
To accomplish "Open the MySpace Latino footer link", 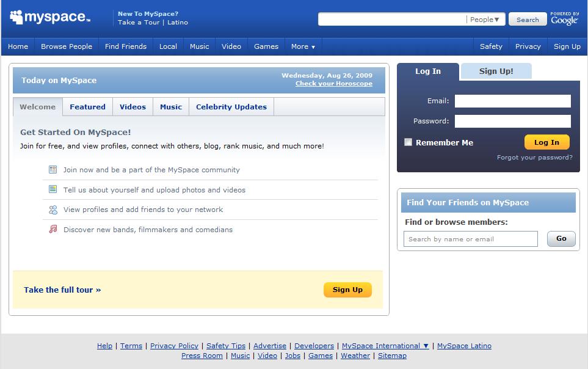I will click(464, 346).
